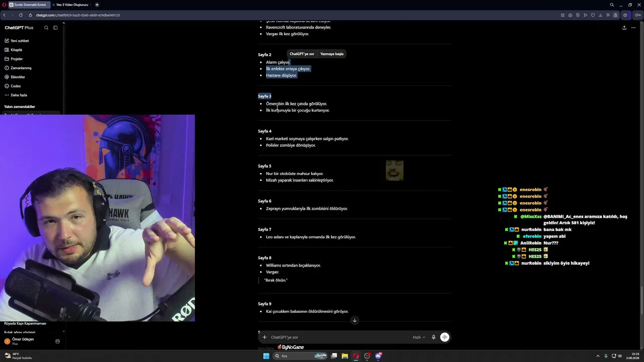The height and width of the screenshot is (362, 644).
Task: Start a new chat with Yeni sohbet
Action: (17, 41)
